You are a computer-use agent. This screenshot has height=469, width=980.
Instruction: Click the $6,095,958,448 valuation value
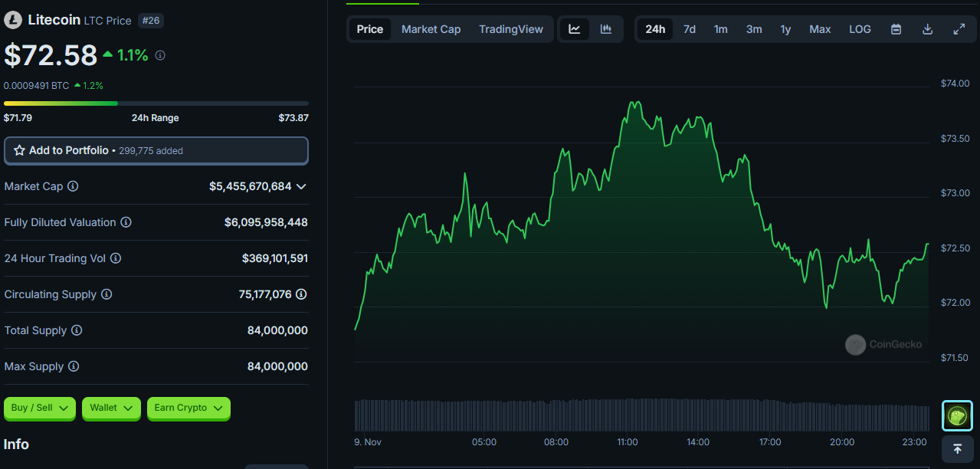tap(266, 222)
